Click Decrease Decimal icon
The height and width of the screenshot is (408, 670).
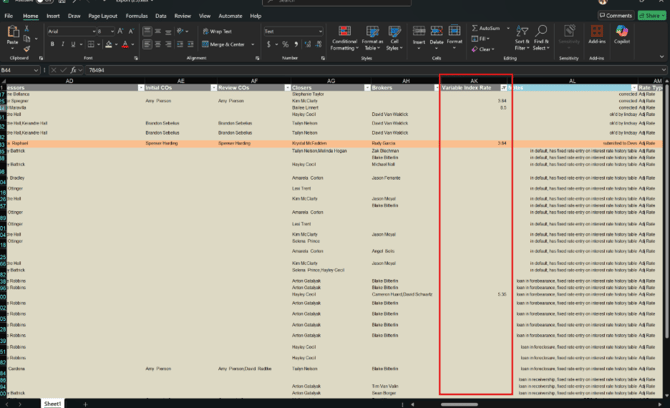point(318,44)
